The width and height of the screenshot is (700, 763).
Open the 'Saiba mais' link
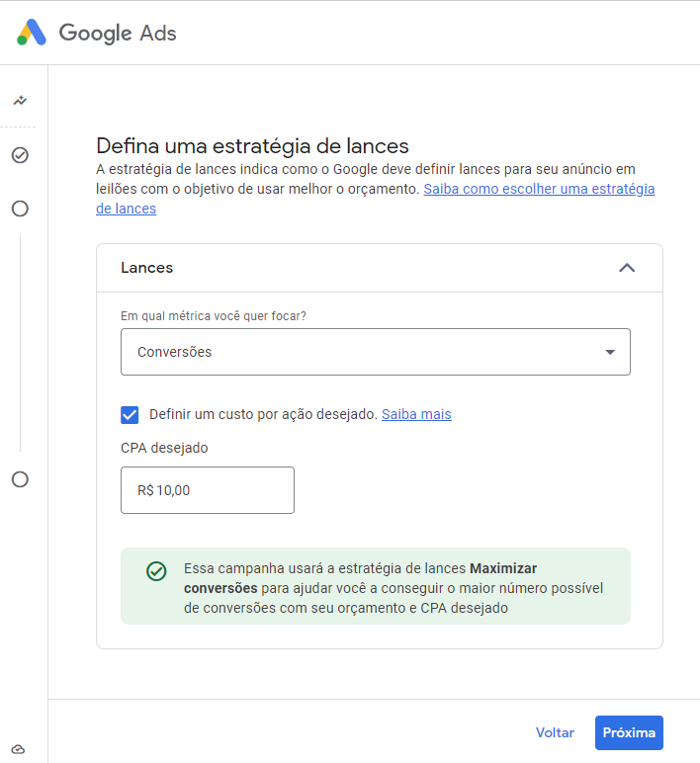[416, 414]
